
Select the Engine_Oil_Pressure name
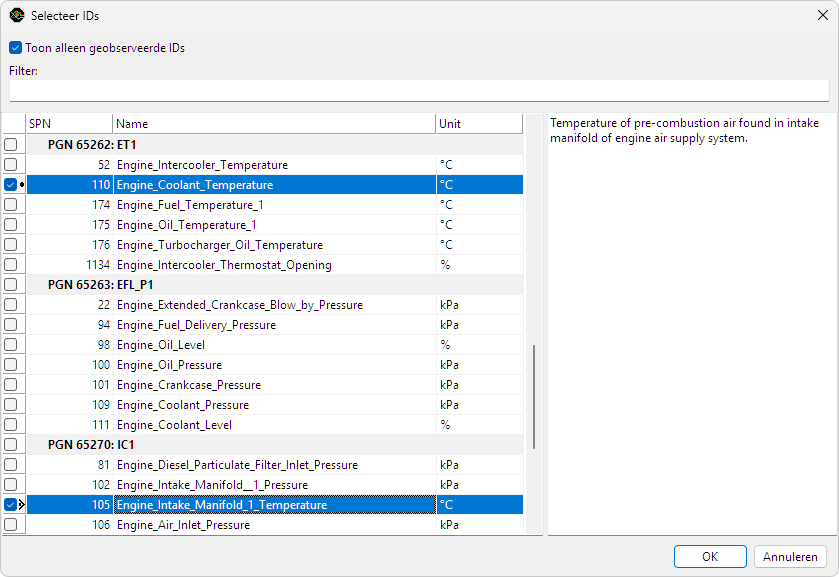(x=169, y=365)
